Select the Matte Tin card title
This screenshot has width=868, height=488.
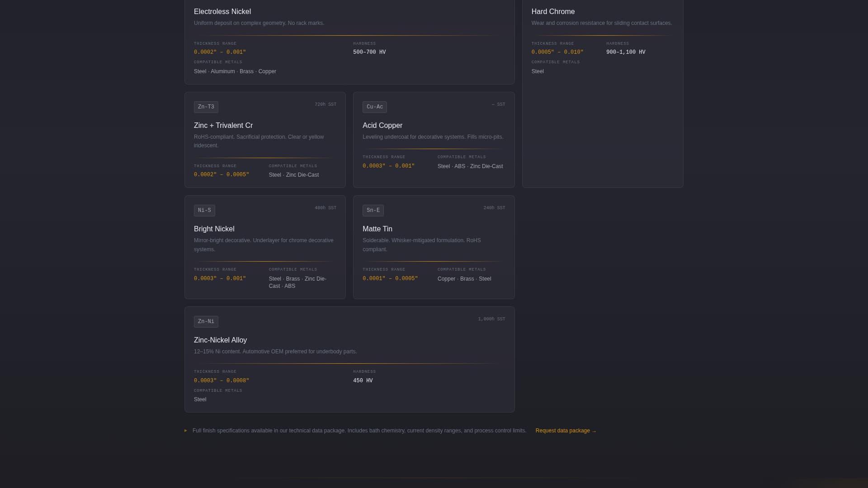pyautogui.click(x=377, y=229)
